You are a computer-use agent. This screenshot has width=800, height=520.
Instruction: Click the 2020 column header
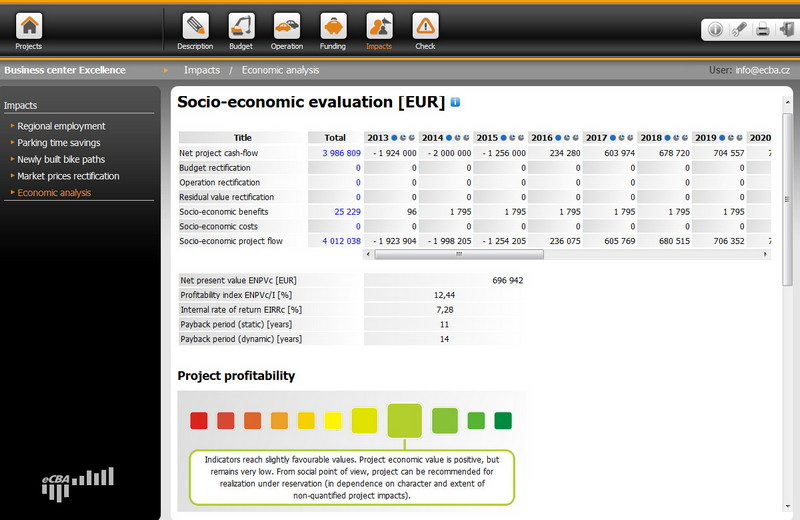point(760,138)
